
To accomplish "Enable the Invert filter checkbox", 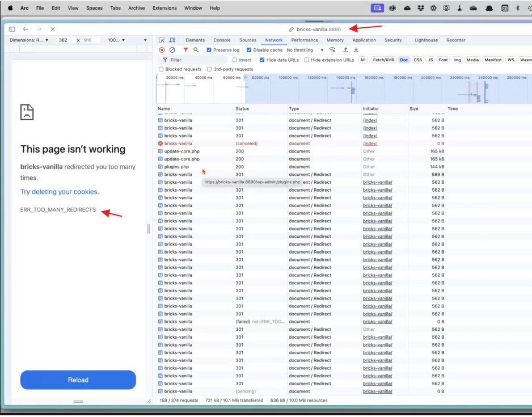I will tap(235, 60).
